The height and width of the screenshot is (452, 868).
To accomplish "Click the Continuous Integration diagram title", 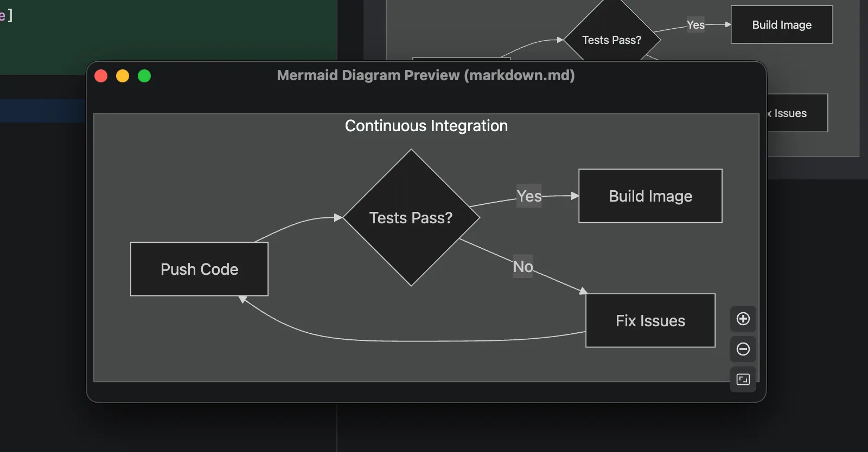I will [426, 126].
